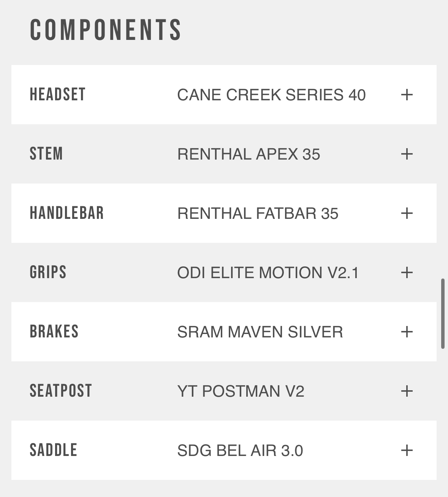Select SDG Bel Air 3.0 text

(240, 451)
